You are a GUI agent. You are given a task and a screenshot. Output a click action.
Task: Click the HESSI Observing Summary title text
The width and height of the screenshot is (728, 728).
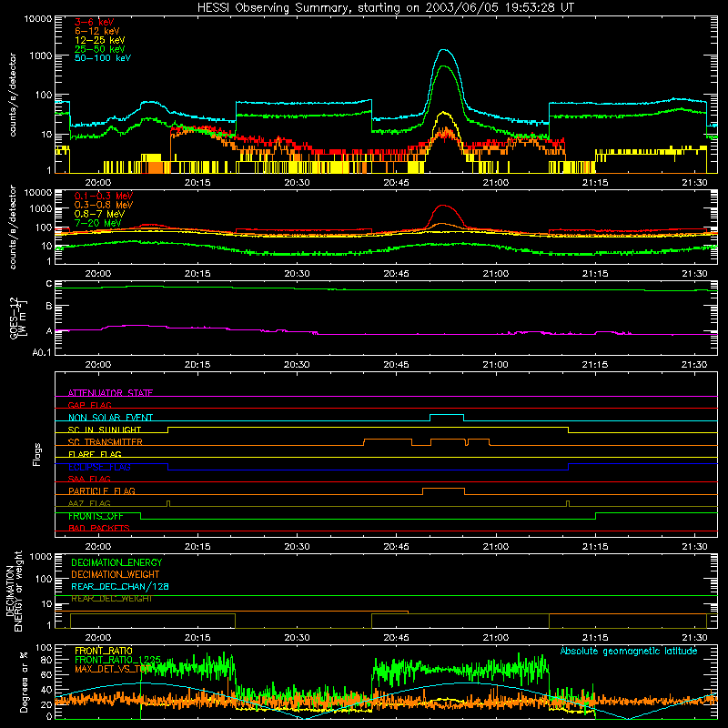tap(385, 8)
